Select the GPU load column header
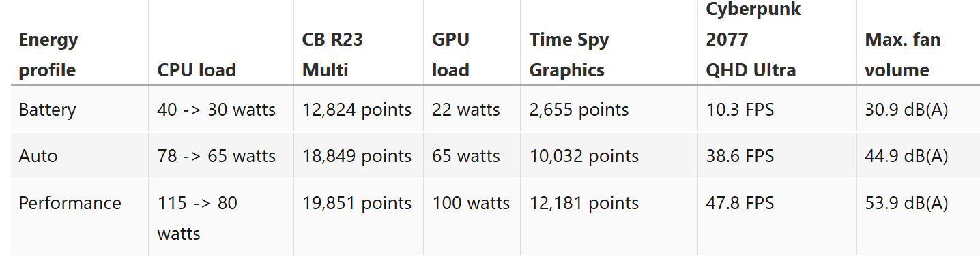The height and width of the screenshot is (265, 980). (x=450, y=55)
